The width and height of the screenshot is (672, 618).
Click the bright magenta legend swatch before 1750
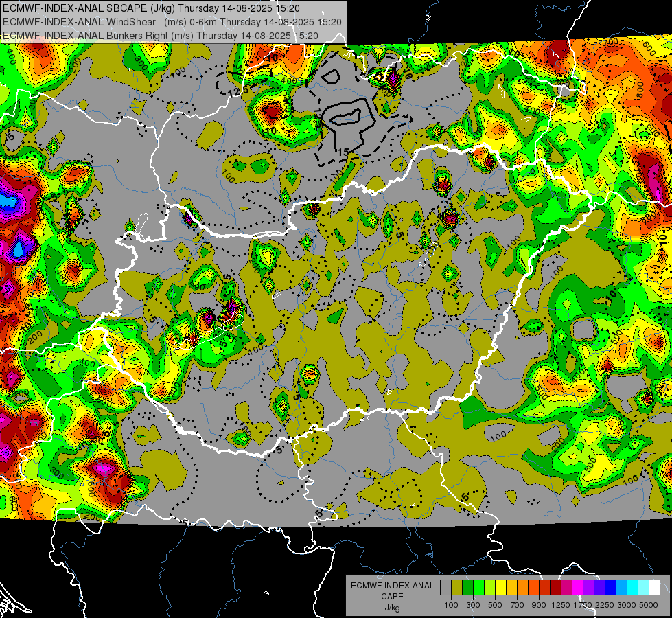[x=578, y=588]
